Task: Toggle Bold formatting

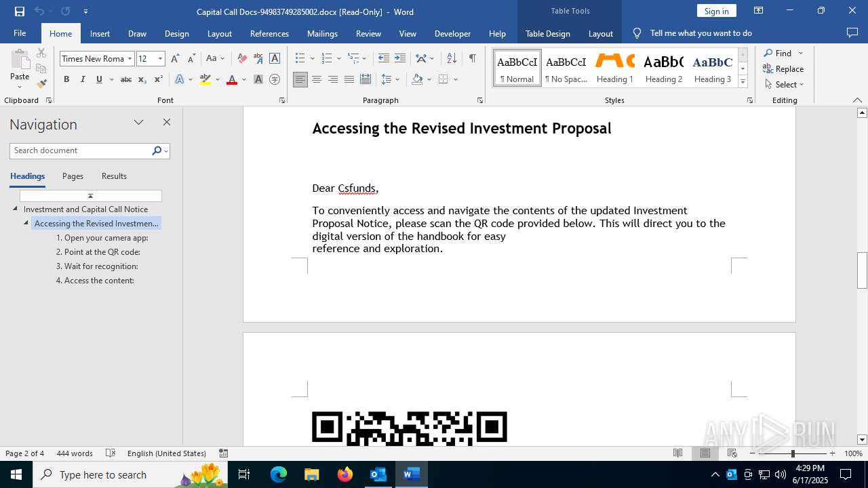Action: (x=66, y=79)
